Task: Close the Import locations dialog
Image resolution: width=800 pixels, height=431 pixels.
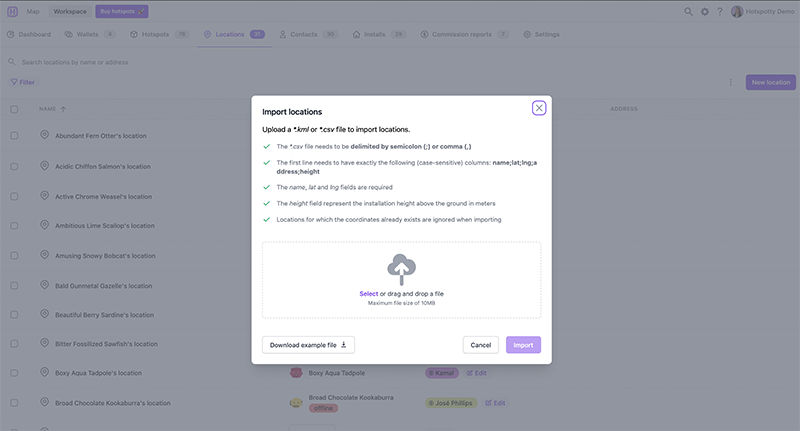Action: [539, 108]
